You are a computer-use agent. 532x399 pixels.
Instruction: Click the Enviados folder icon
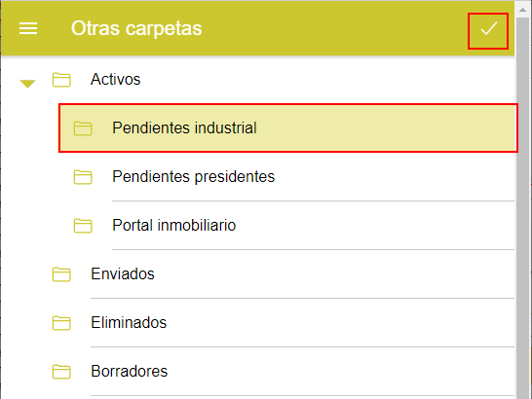click(x=61, y=273)
